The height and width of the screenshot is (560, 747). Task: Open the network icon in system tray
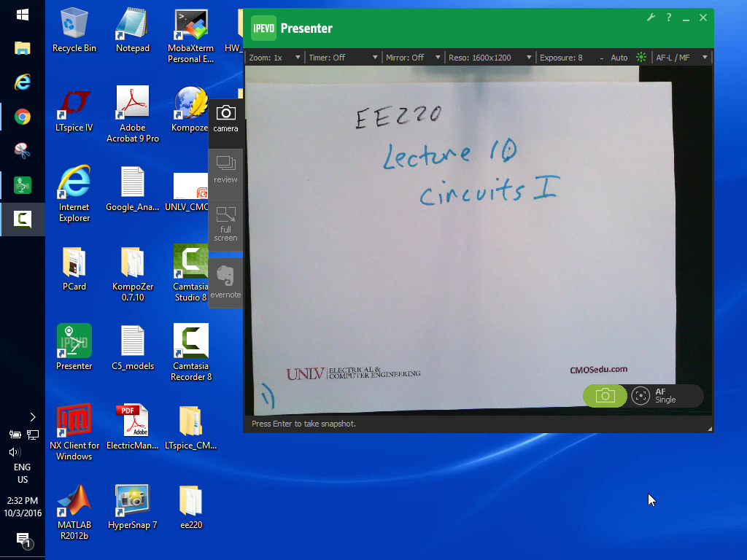click(33, 435)
